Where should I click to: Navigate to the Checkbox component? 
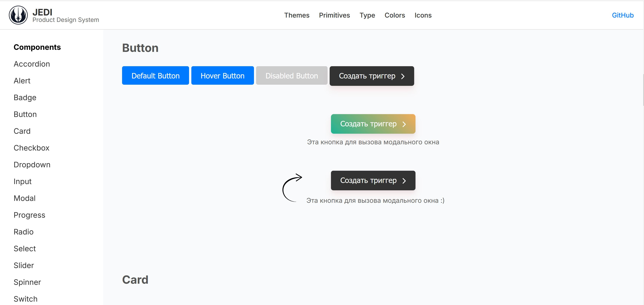[x=31, y=148]
